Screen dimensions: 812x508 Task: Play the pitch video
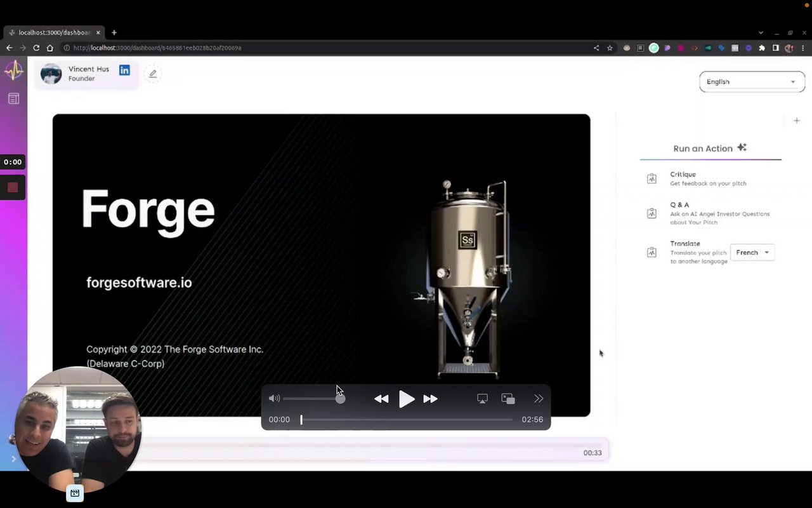point(407,399)
